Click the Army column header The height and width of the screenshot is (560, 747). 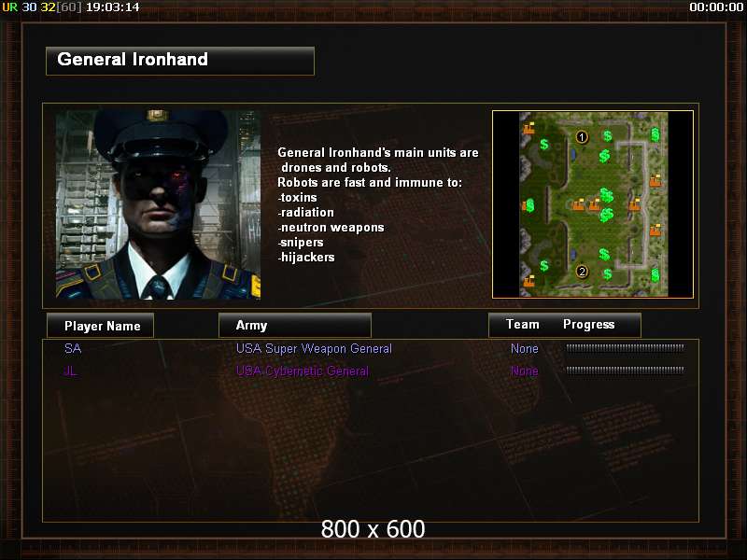coord(295,325)
